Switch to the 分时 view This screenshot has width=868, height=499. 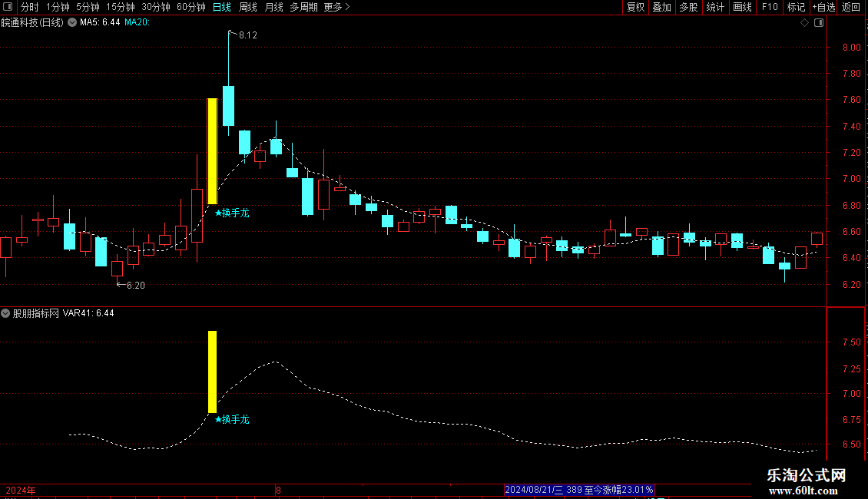tap(29, 7)
